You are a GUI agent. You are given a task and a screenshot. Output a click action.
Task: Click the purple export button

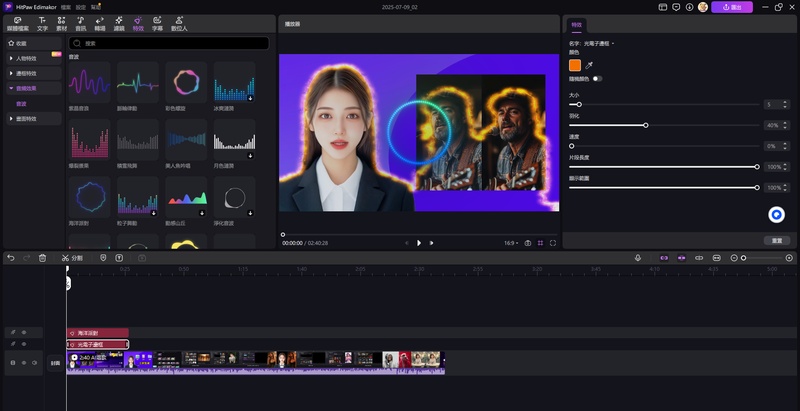732,7
